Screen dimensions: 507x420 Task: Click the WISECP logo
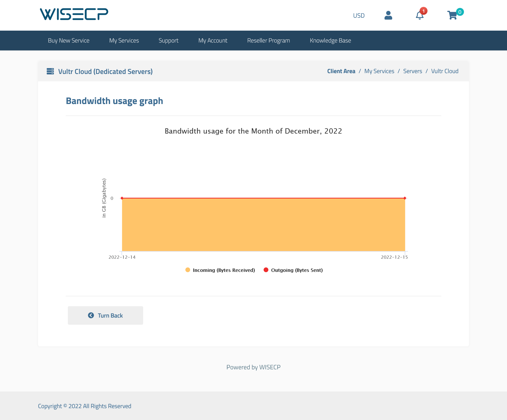click(74, 14)
